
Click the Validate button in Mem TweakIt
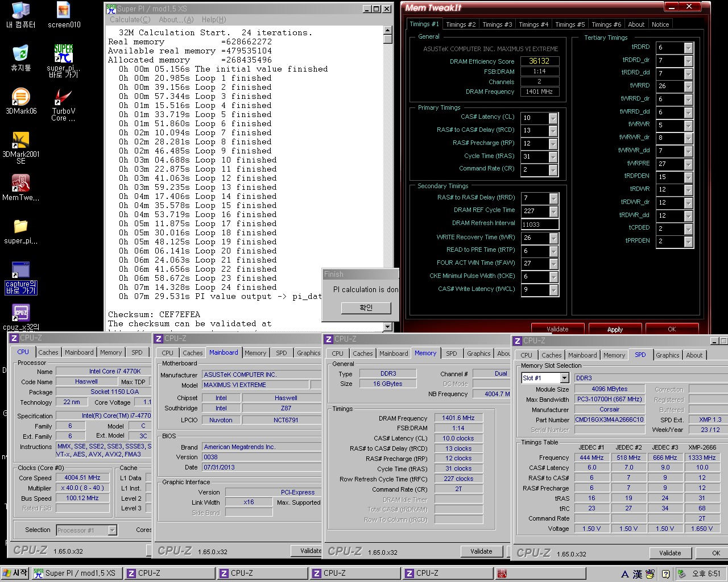tap(557, 329)
